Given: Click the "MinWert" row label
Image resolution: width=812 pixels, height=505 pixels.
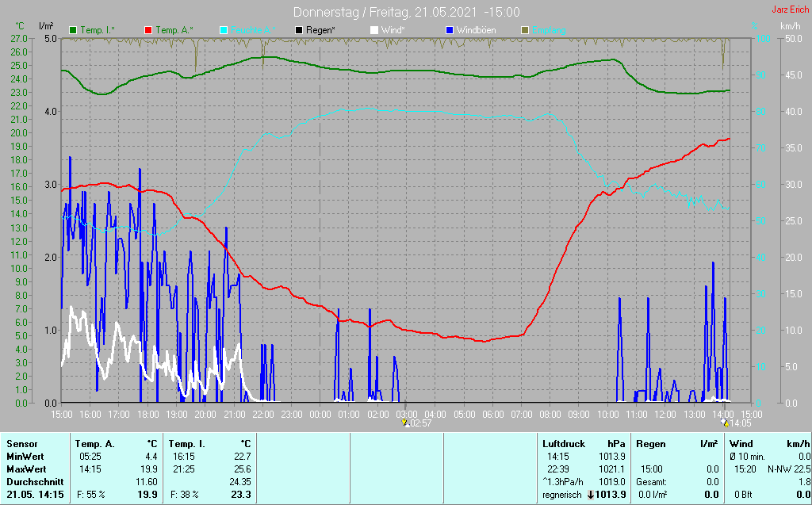Looking at the screenshot, I should [x=25, y=457].
